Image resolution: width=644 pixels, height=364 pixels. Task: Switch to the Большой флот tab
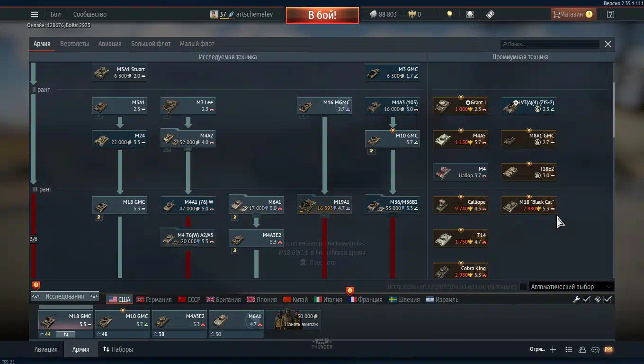(x=151, y=44)
